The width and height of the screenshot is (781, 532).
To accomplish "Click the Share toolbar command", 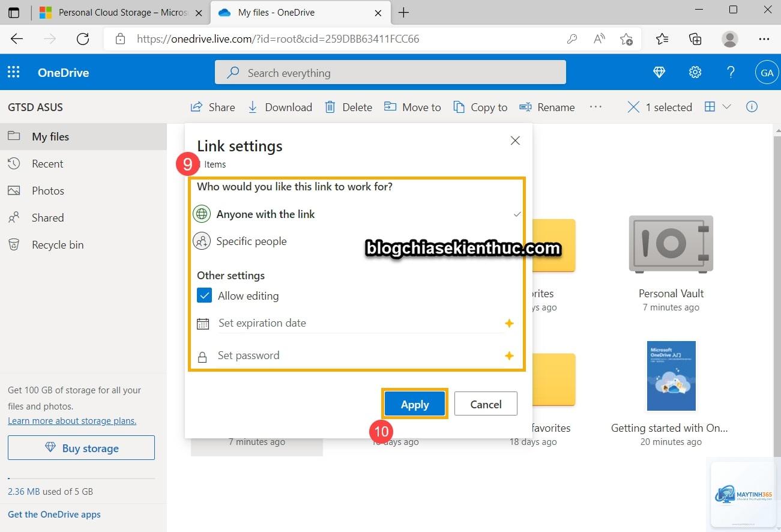I will point(213,107).
